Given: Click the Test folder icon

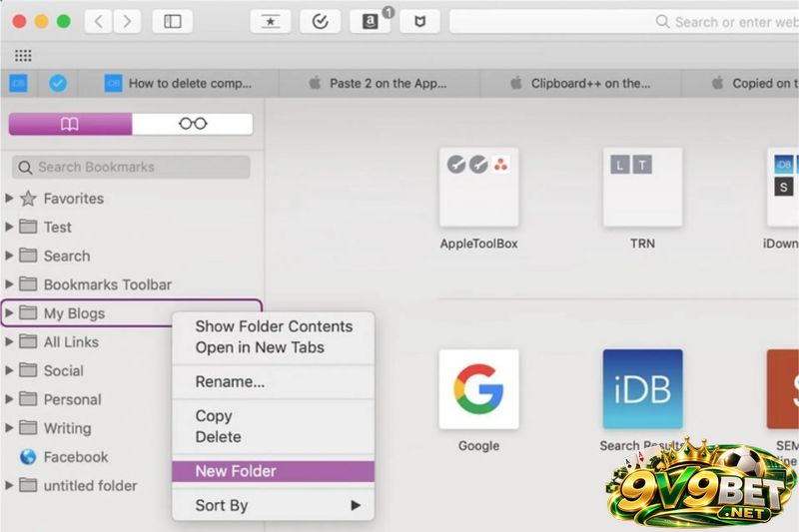Looking at the screenshot, I should point(28,227).
